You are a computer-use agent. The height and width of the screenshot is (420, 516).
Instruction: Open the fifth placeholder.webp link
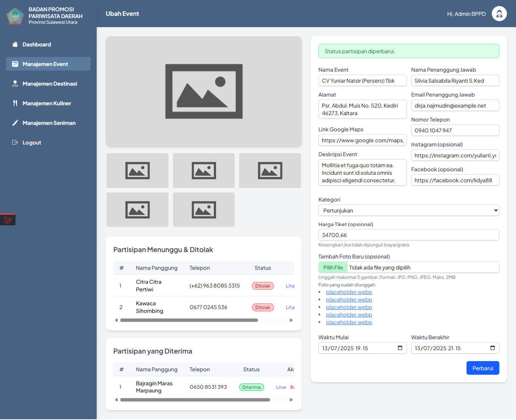(x=349, y=322)
